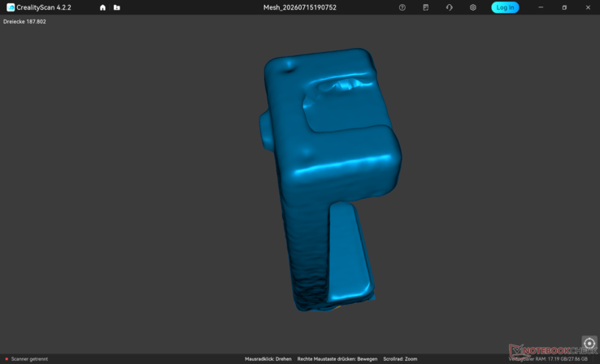The height and width of the screenshot is (364, 600).
Task: Minimize the CrealityScan window
Action: pyautogui.click(x=541, y=7)
